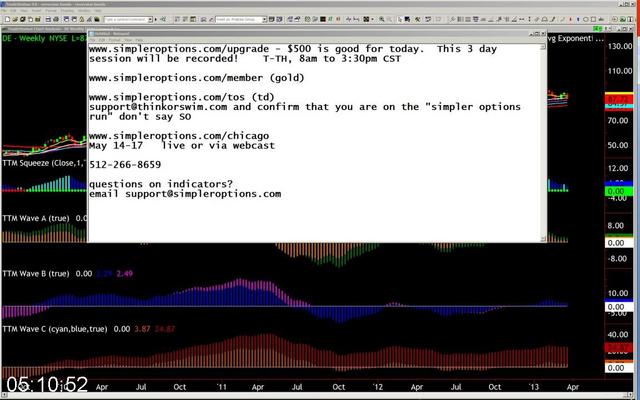Click the green '0.00' value tag on Squeeze axis
Viewport: 640px width, 400px height.
(x=619, y=191)
